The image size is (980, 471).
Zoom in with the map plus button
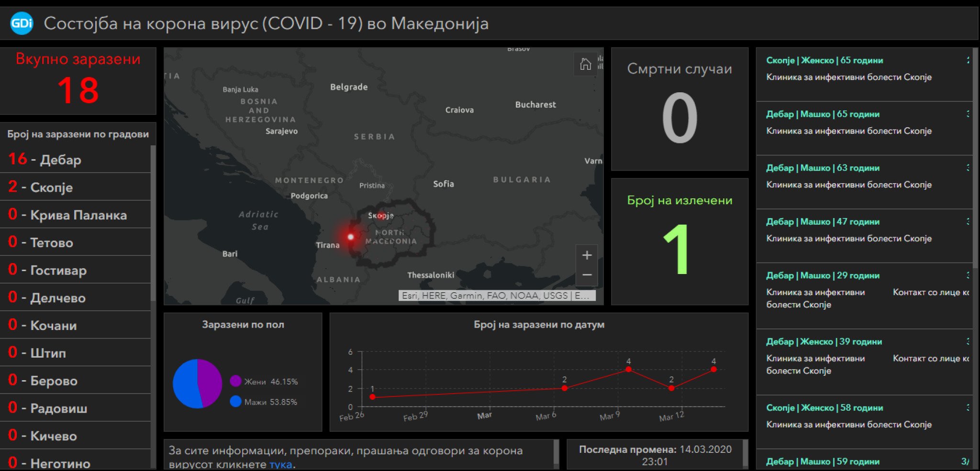(x=587, y=255)
